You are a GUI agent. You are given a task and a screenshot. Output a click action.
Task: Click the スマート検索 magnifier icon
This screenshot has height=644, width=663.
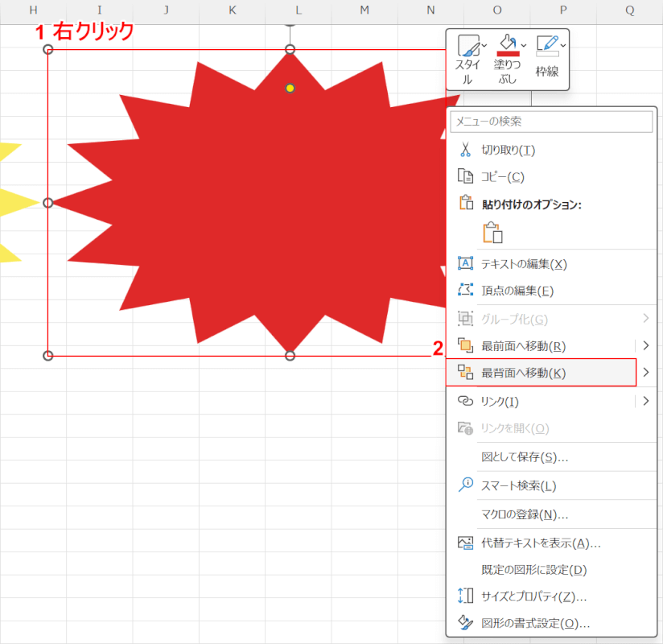[x=465, y=485]
